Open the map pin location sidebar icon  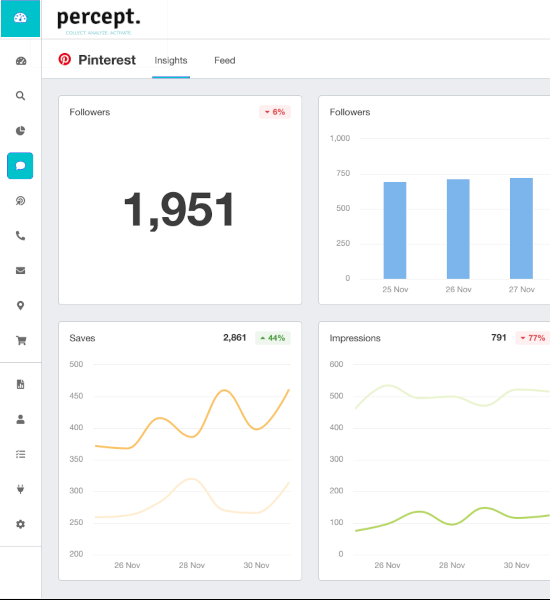click(x=21, y=305)
